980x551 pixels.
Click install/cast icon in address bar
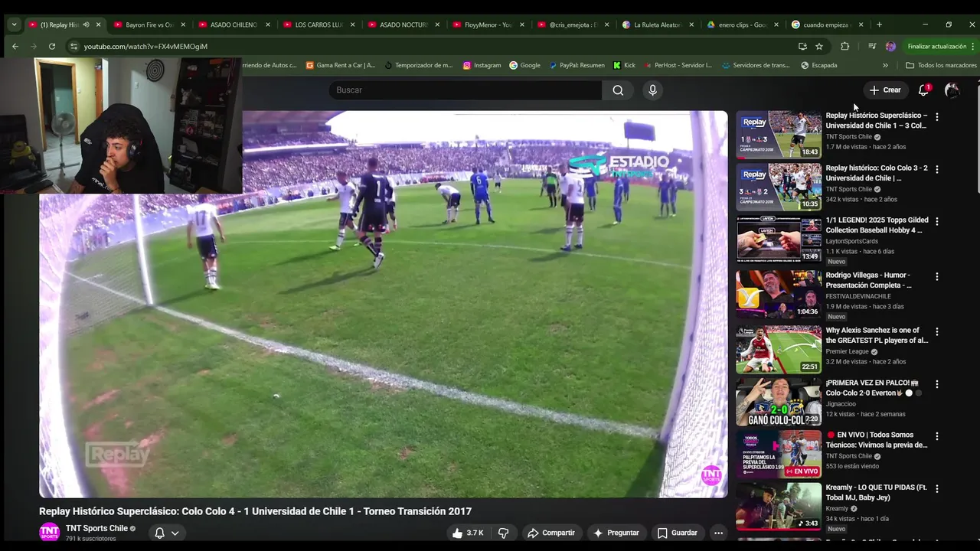(802, 46)
